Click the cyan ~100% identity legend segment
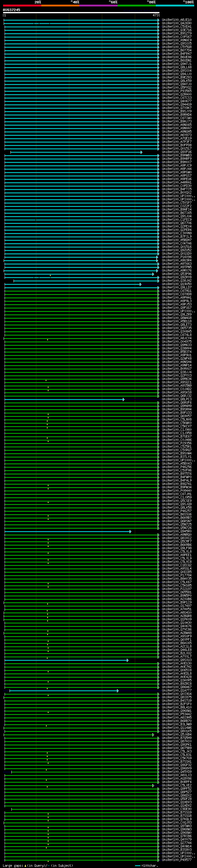 pyautogui.click(x=175, y=6)
